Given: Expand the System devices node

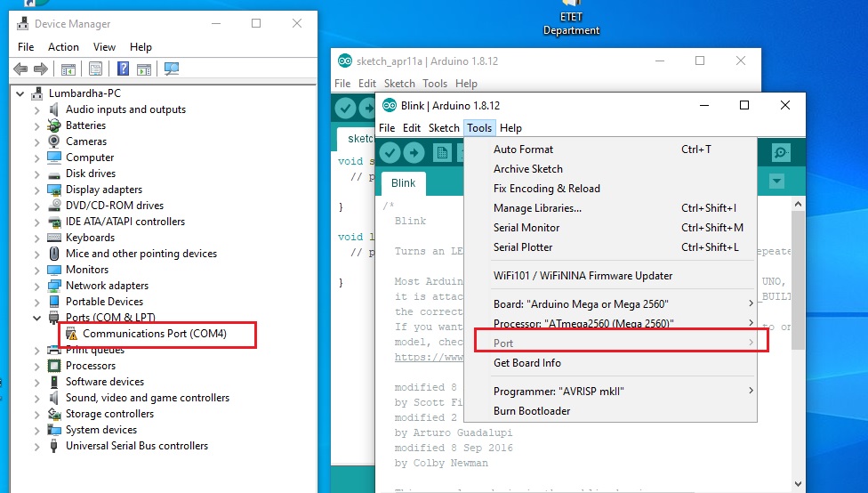Looking at the screenshot, I should tap(36, 430).
